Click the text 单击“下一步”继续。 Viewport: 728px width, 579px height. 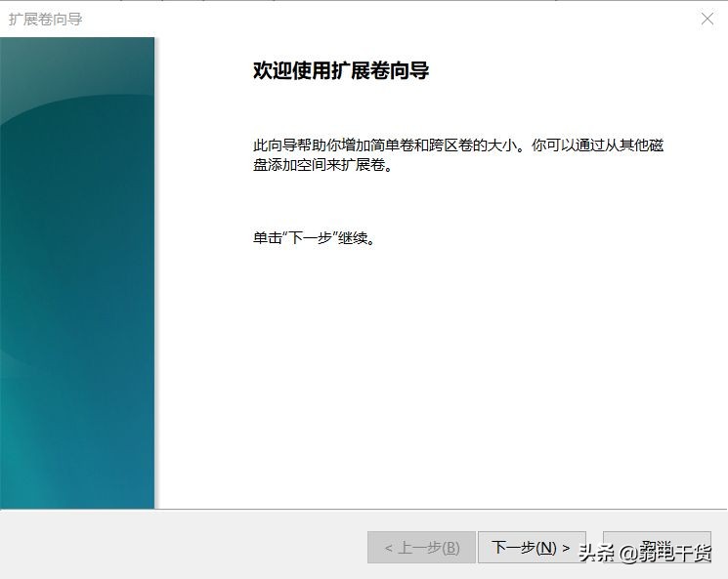[x=314, y=238]
